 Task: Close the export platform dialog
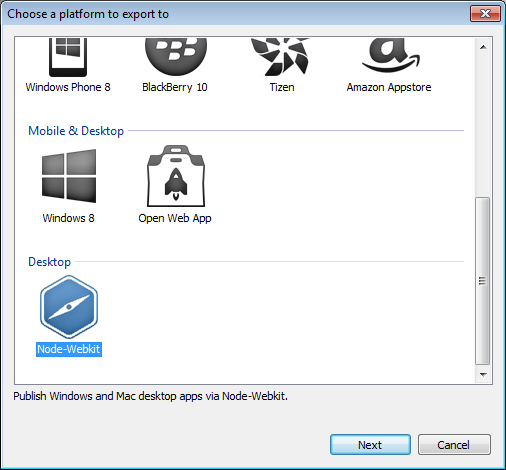click(485, 14)
